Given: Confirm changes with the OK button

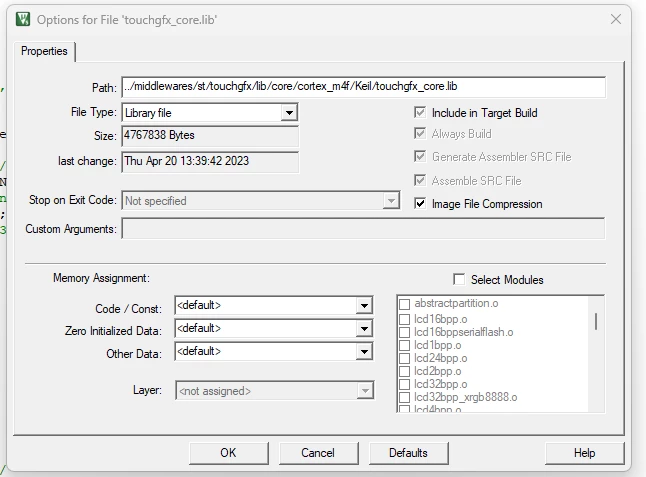Looking at the screenshot, I should (x=229, y=453).
